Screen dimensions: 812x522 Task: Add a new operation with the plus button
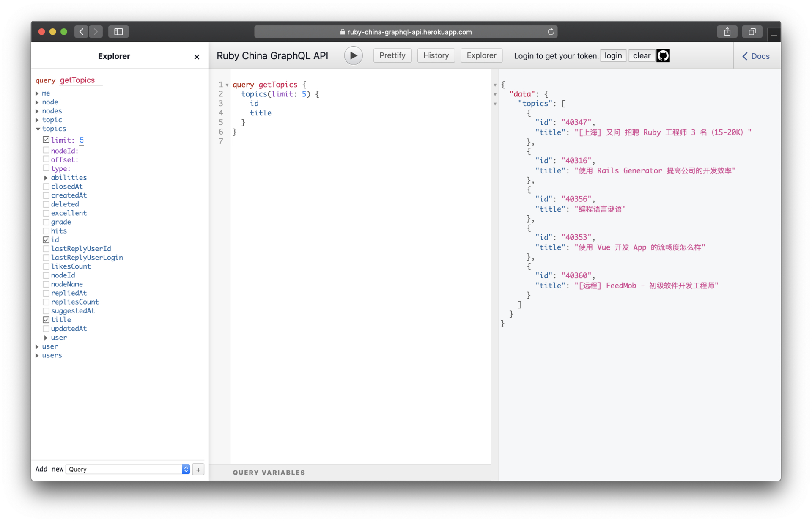[198, 470]
